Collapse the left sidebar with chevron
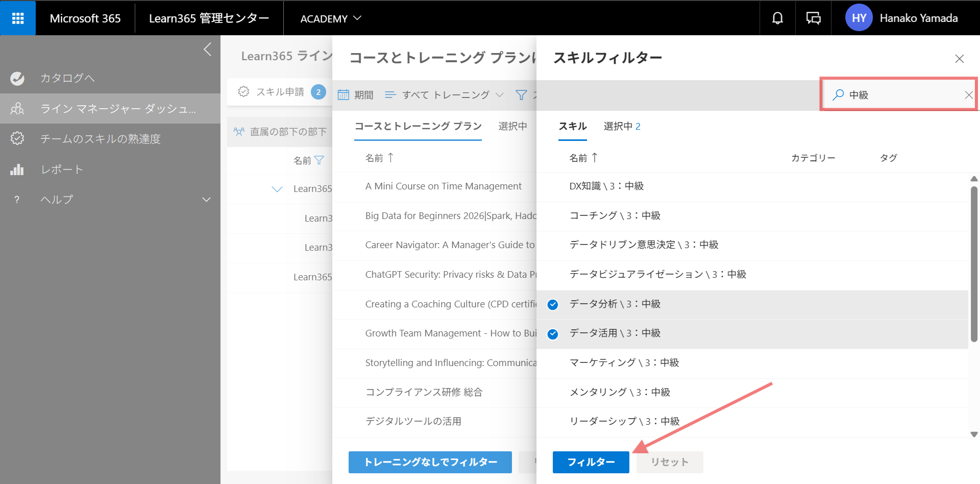Image resolution: width=980 pixels, height=484 pixels. click(207, 50)
